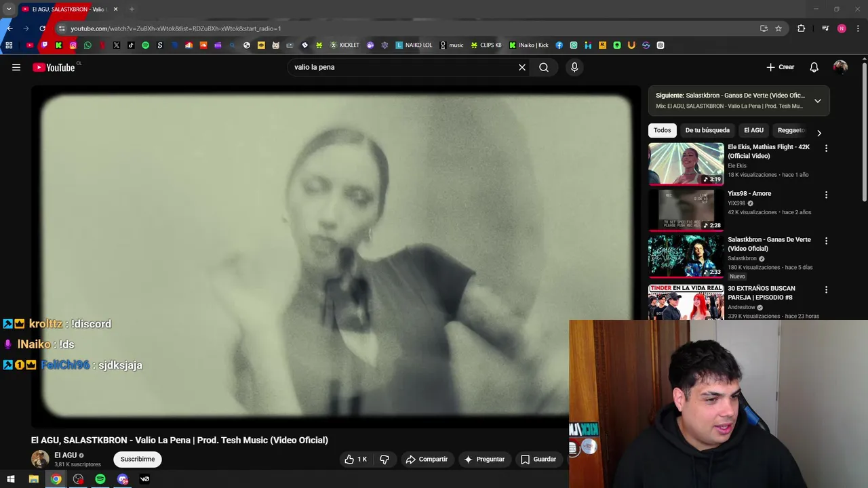Open the Yixs98 Amore video thumbnail
The height and width of the screenshot is (488, 868).
pos(686,210)
